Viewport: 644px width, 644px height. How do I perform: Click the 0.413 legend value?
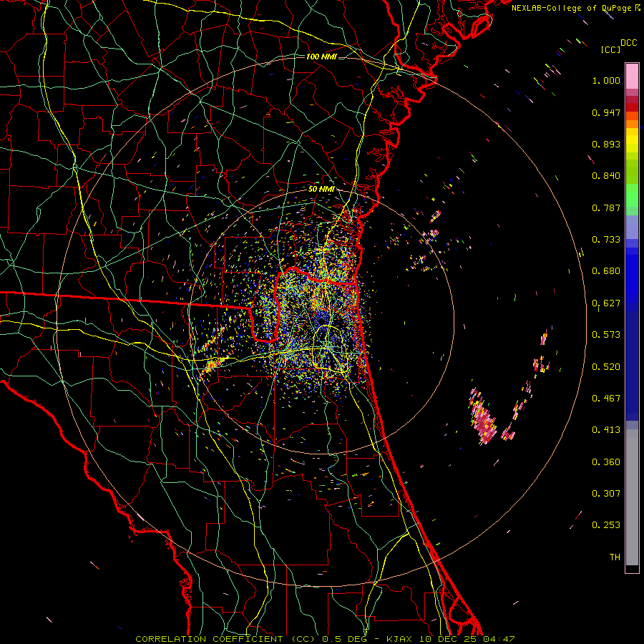(x=606, y=430)
